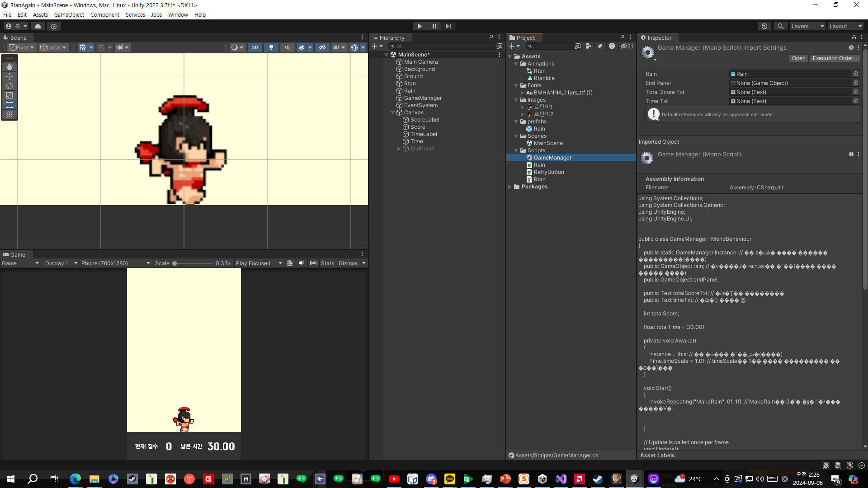Click the Open button in Inspector

(798, 58)
